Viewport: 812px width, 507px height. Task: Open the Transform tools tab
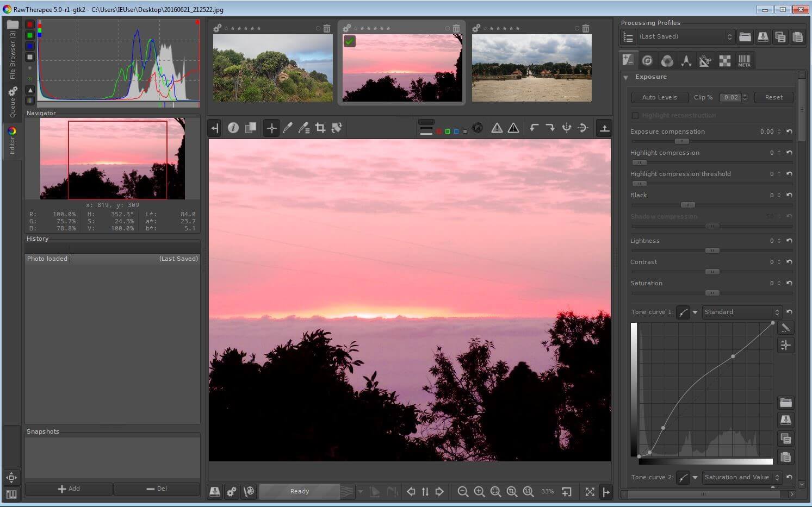tap(705, 60)
